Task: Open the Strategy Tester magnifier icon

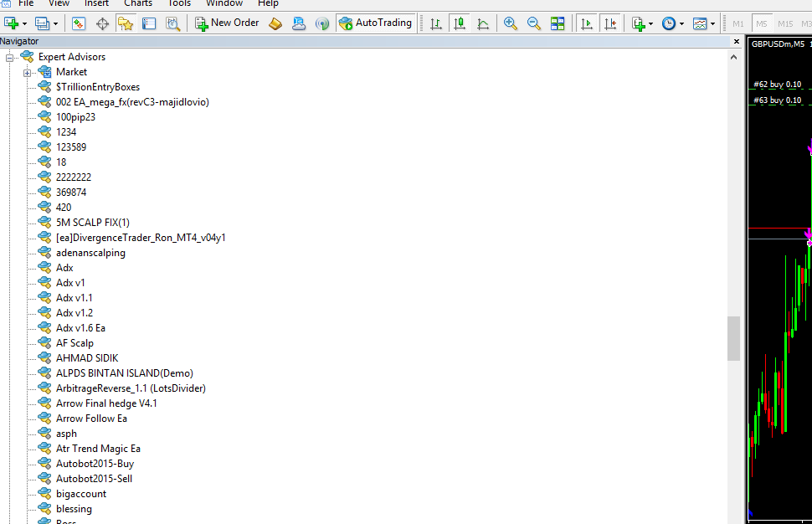Action: coord(172,23)
